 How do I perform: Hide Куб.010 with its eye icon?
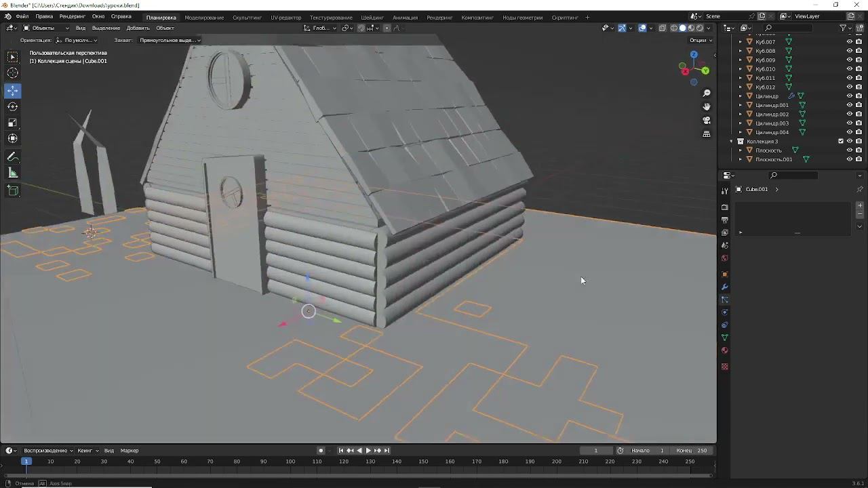(x=850, y=69)
